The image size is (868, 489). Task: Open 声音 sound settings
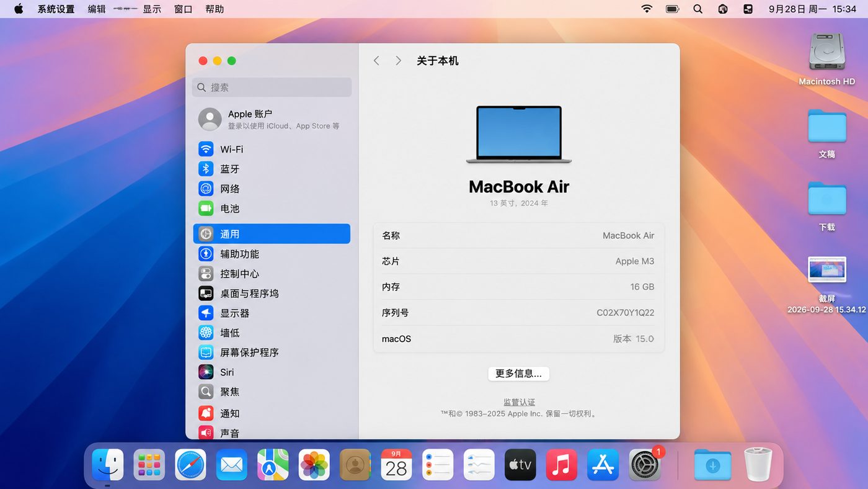pos(272,433)
